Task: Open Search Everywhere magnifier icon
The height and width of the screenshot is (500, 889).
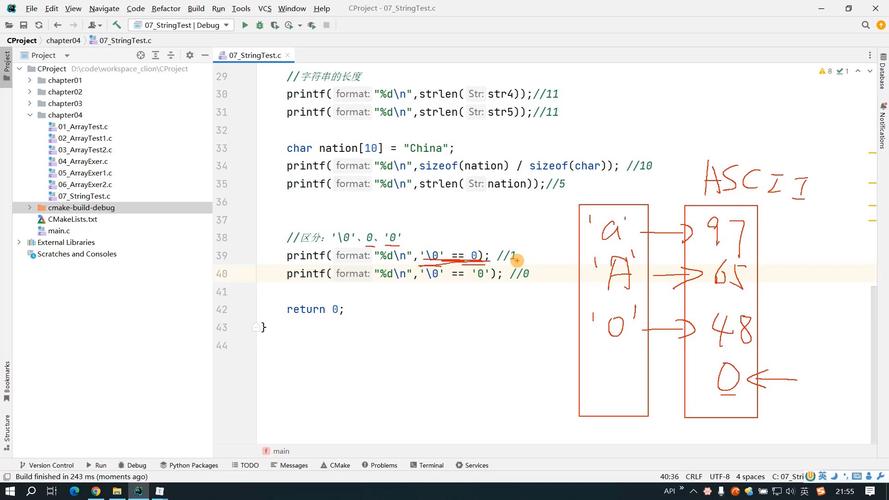Action: pos(866,25)
